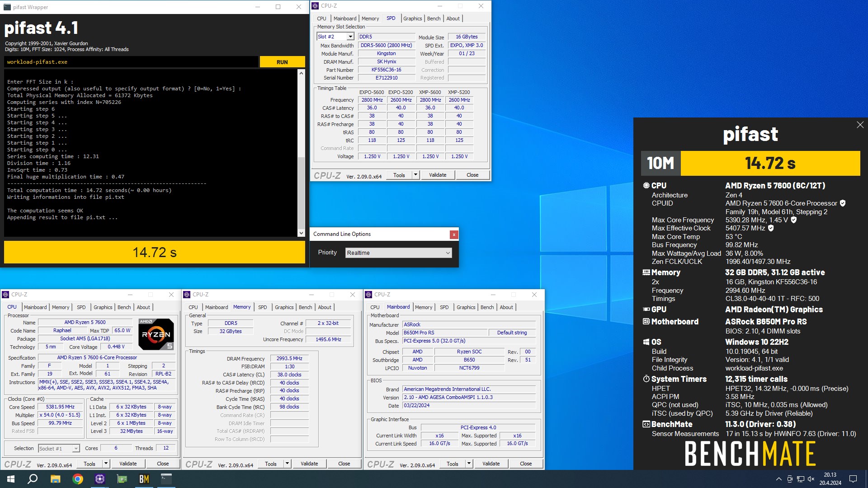The width and height of the screenshot is (868, 488).
Task: Switch to CPU-Z taskbar icon
Action: coord(100,479)
